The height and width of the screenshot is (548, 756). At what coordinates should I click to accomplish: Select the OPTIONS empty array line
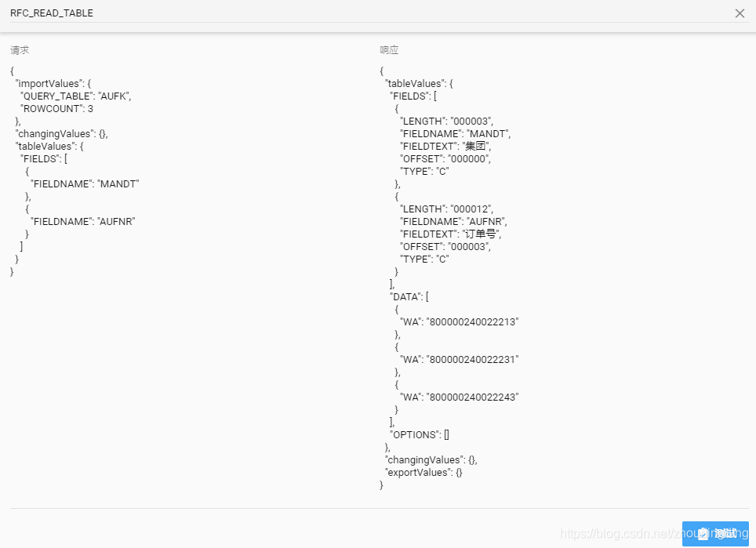point(420,434)
